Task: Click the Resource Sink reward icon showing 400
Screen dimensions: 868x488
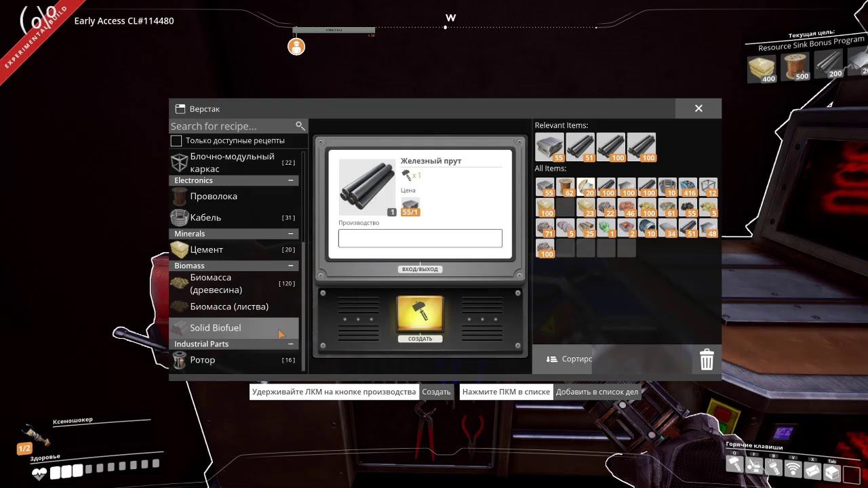Action: (x=762, y=68)
